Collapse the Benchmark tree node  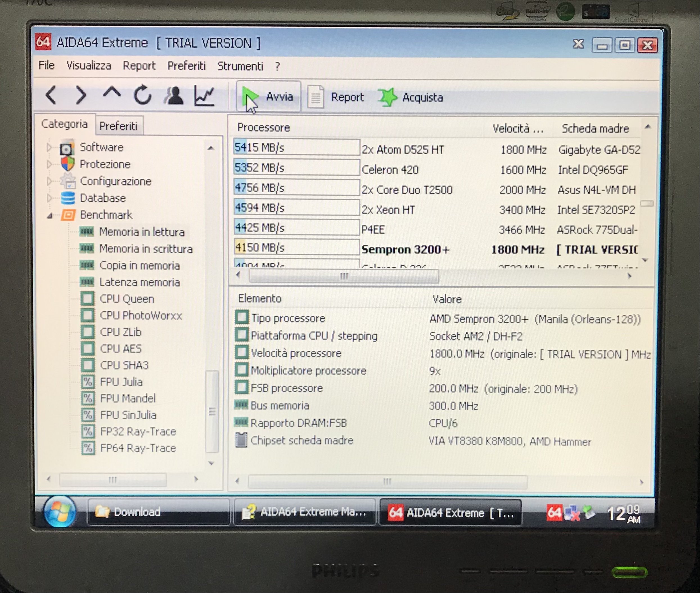[49, 216]
